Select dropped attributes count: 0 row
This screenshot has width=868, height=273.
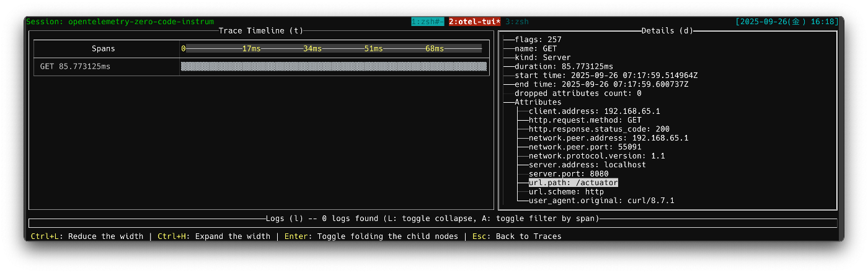pos(578,93)
